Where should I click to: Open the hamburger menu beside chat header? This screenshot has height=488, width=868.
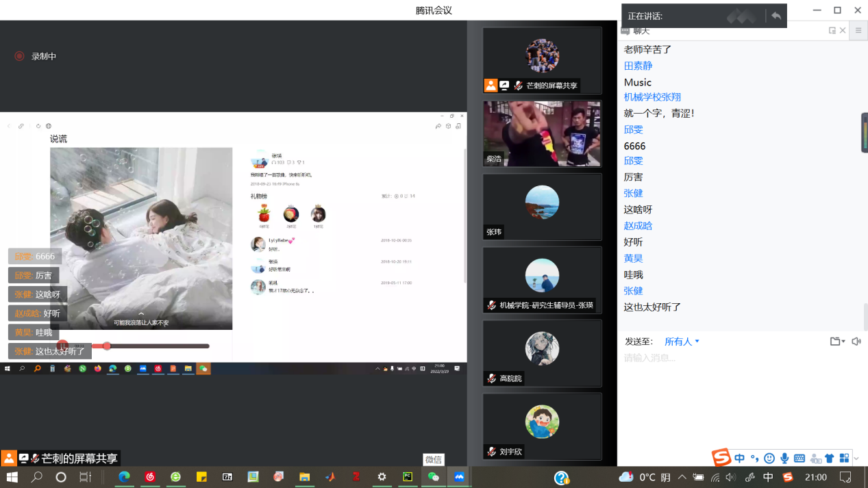click(858, 31)
